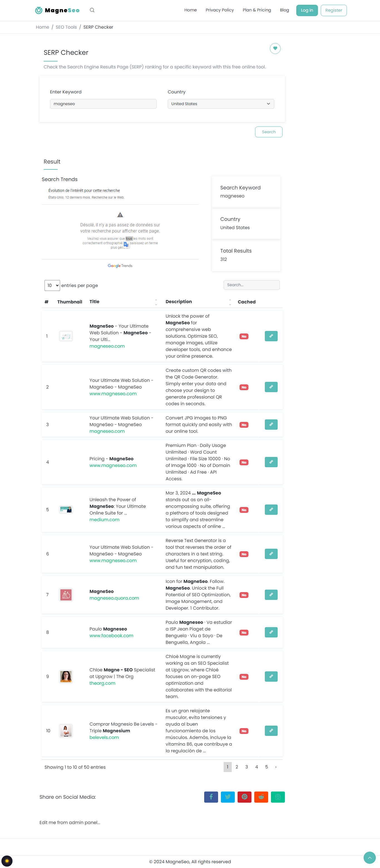The width and height of the screenshot is (380, 868).
Task: Click the Enter Keyword input field
Action: click(103, 104)
